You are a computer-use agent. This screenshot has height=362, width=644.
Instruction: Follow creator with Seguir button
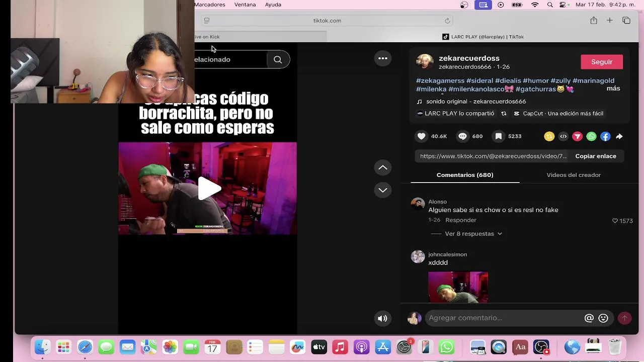click(x=602, y=62)
